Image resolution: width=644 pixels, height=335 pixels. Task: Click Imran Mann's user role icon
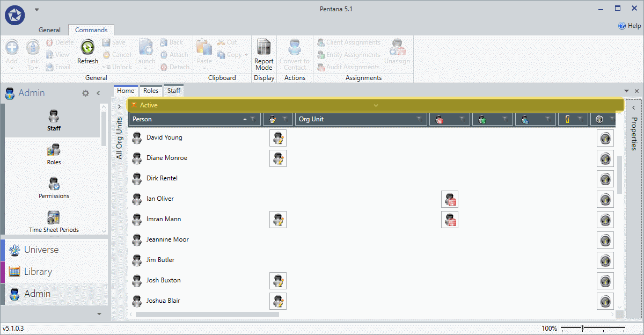tap(278, 220)
